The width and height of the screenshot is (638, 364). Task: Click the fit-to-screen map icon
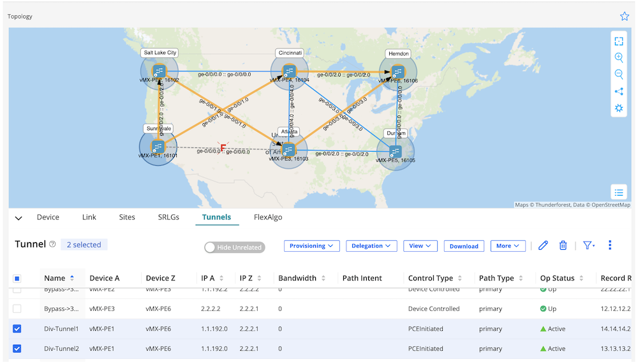click(x=618, y=41)
